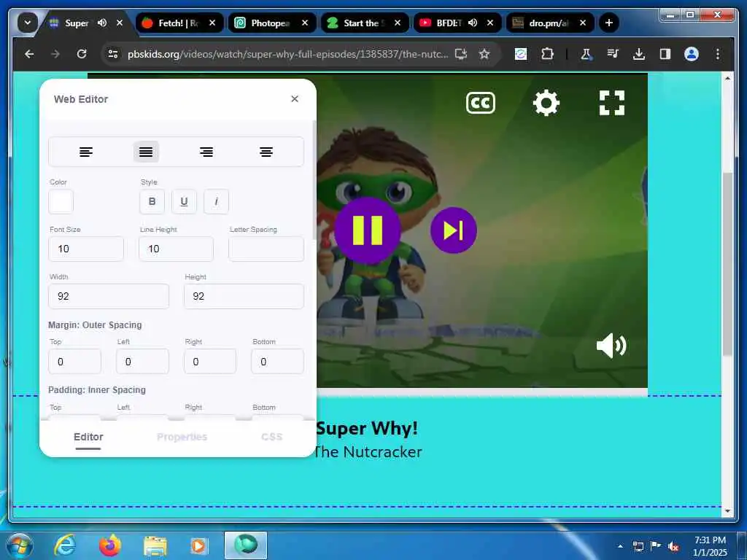Select align left text option
The width and height of the screenshot is (747, 560).
[x=86, y=152]
